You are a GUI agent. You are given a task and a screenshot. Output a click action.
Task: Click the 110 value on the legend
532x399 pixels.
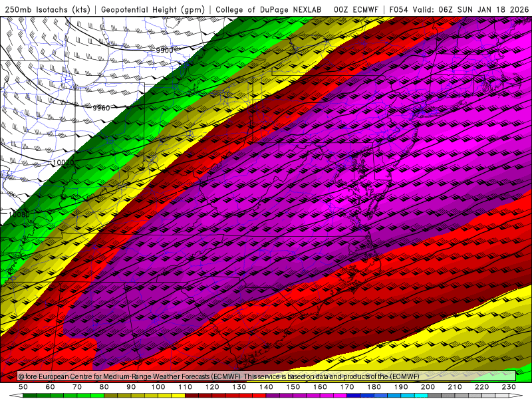click(x=185, y=387)
